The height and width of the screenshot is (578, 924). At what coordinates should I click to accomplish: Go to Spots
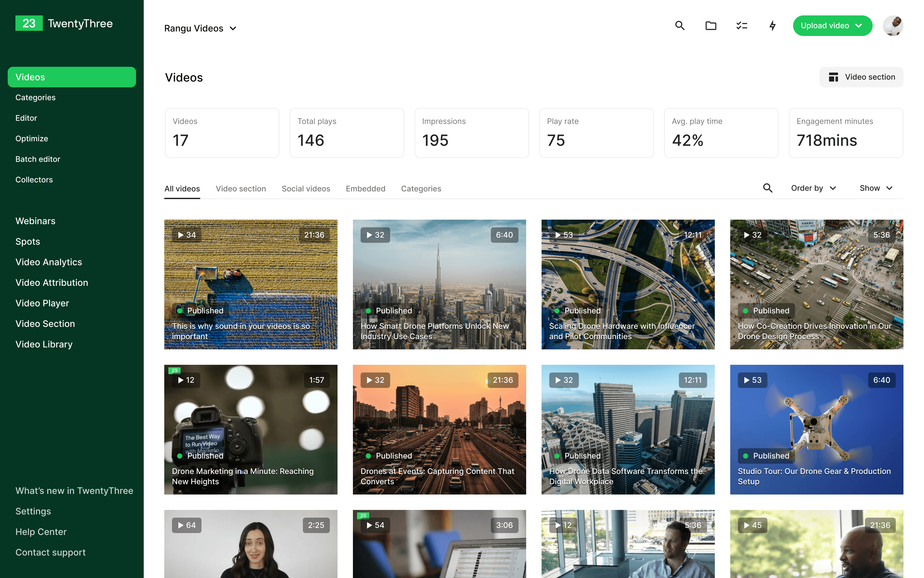28,241
